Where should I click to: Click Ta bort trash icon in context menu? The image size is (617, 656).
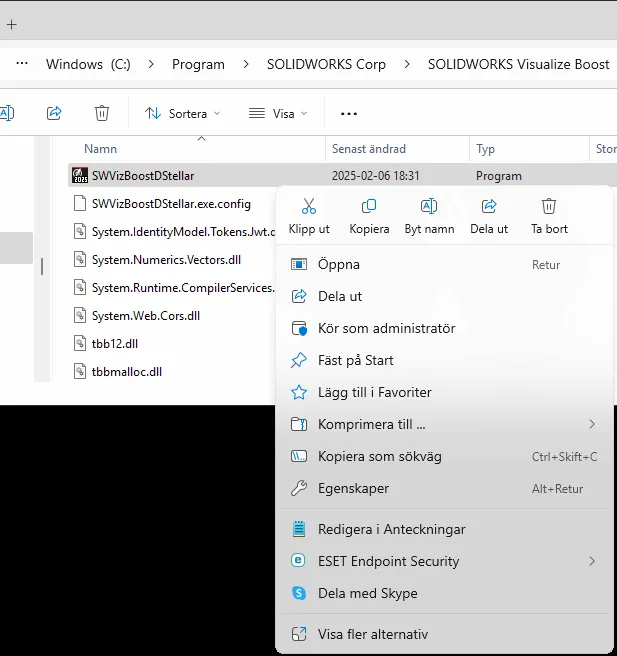tap(549, 206)
